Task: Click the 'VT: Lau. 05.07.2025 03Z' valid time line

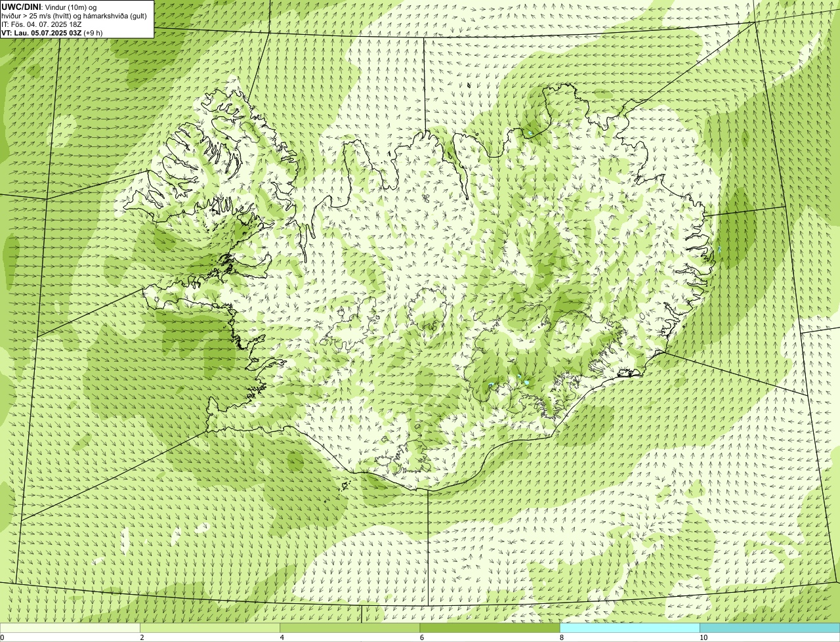Action: 51,32
